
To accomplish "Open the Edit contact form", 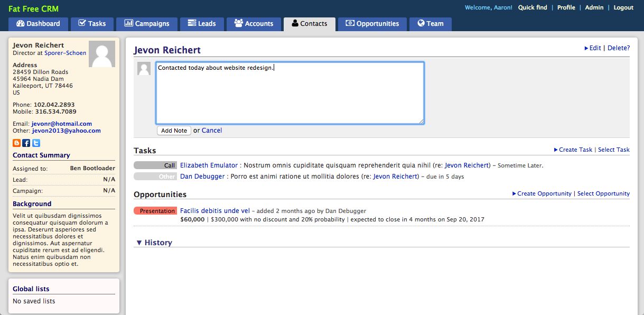I will click(594, 48).
